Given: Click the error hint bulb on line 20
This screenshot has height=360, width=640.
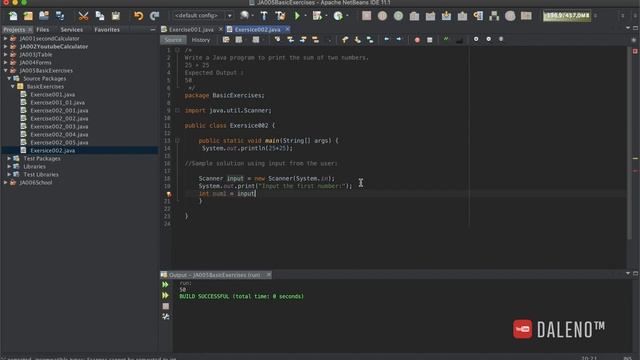Looking at the screenshot, I should coord(168,194).
